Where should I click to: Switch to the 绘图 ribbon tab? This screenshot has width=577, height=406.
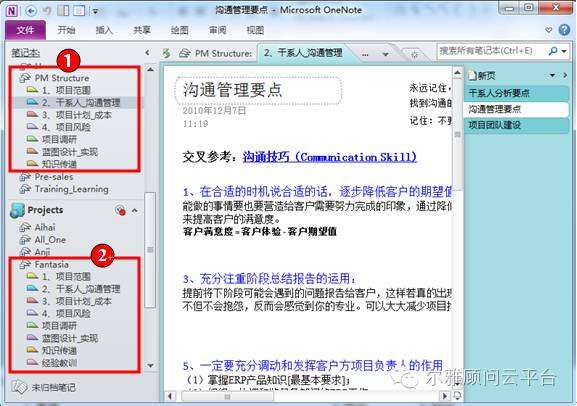coord(180,30)
